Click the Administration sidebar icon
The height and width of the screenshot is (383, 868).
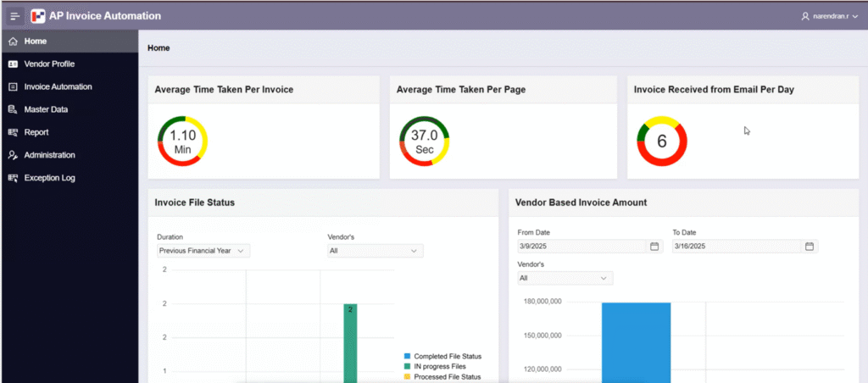[x=12, y=155]
